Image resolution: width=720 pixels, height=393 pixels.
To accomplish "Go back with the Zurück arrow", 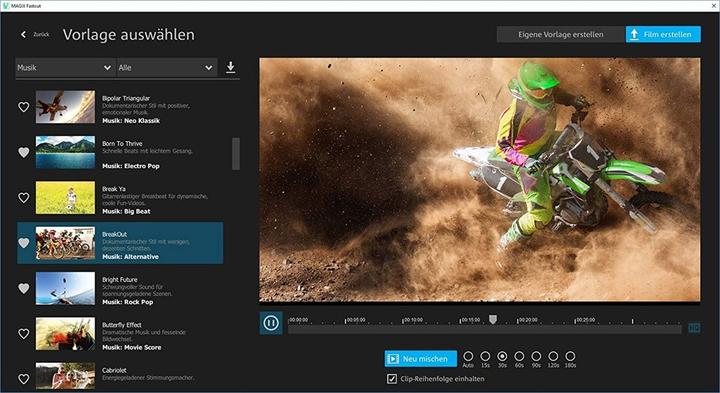I will (x=23, y=34).
